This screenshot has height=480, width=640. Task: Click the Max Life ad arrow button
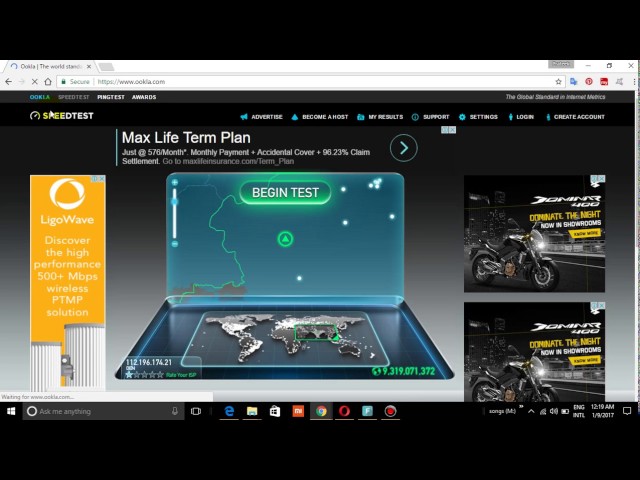point(404,148)
